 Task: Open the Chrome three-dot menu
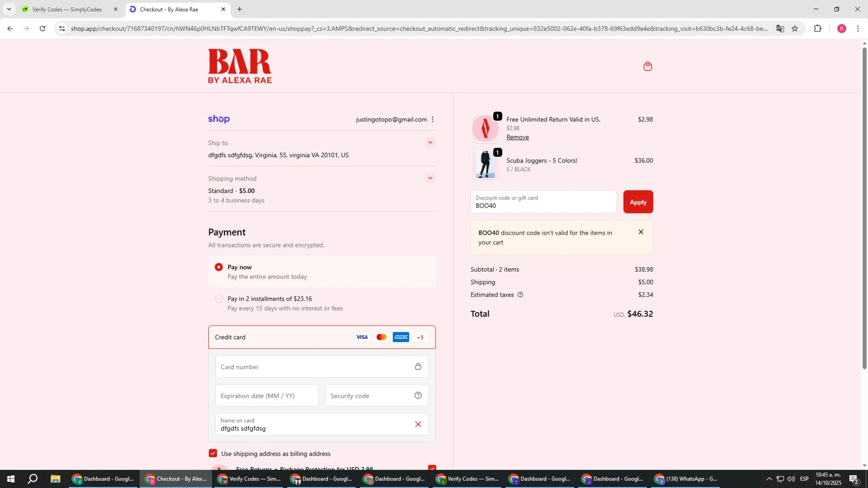point(858,28)
